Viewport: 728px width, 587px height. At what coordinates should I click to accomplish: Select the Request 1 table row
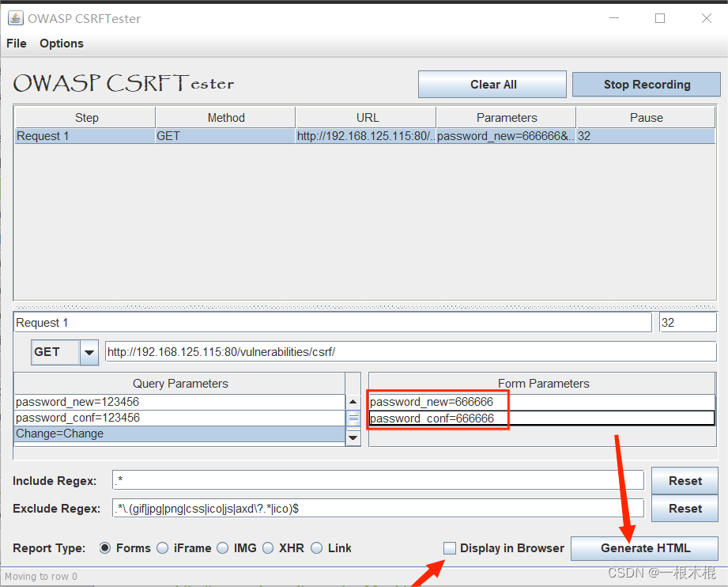pos(365,136)
